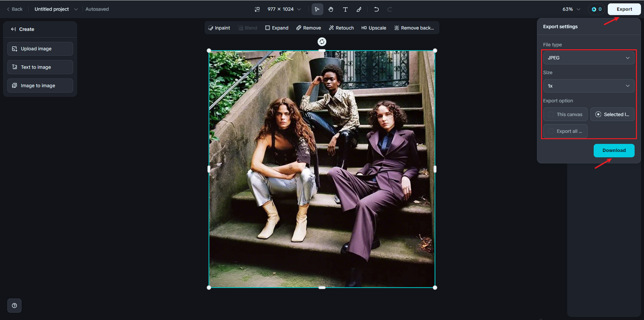Click the canvas resize icon

click(258, 9)
